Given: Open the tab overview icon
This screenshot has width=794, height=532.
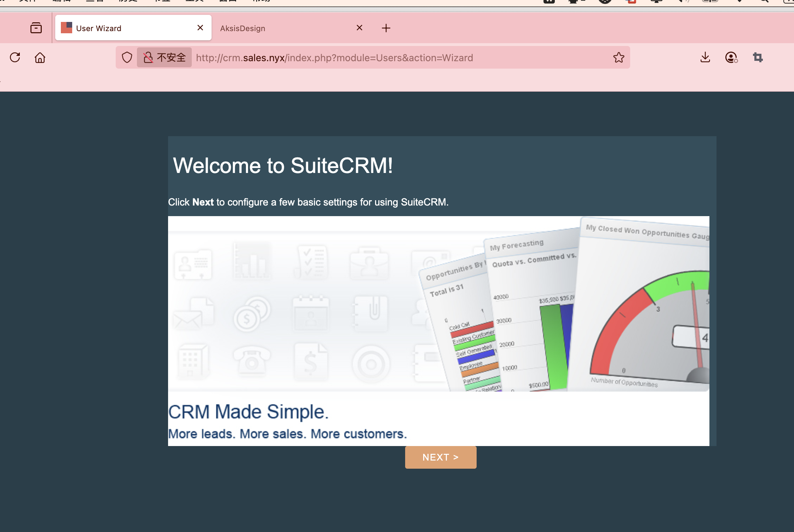Looking at the screenshot, I should (x=36, y=28).
